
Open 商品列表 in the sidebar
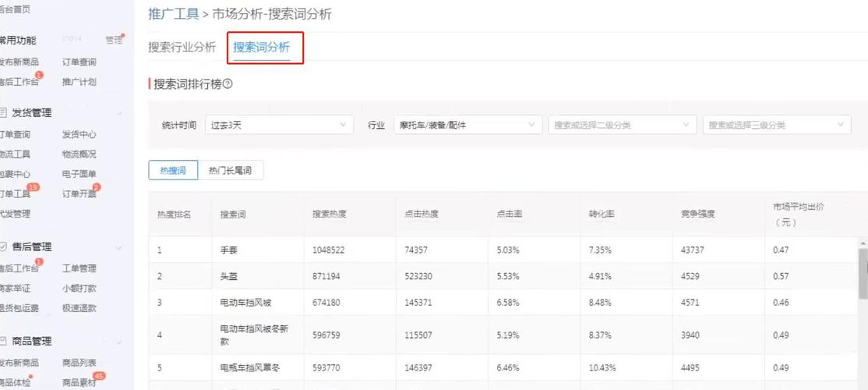(79, 363)
